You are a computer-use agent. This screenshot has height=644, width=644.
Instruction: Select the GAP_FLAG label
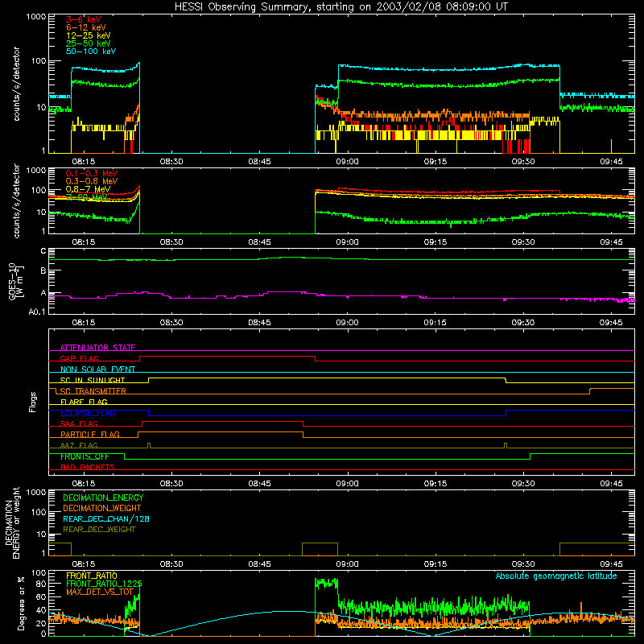click(79, 358)
